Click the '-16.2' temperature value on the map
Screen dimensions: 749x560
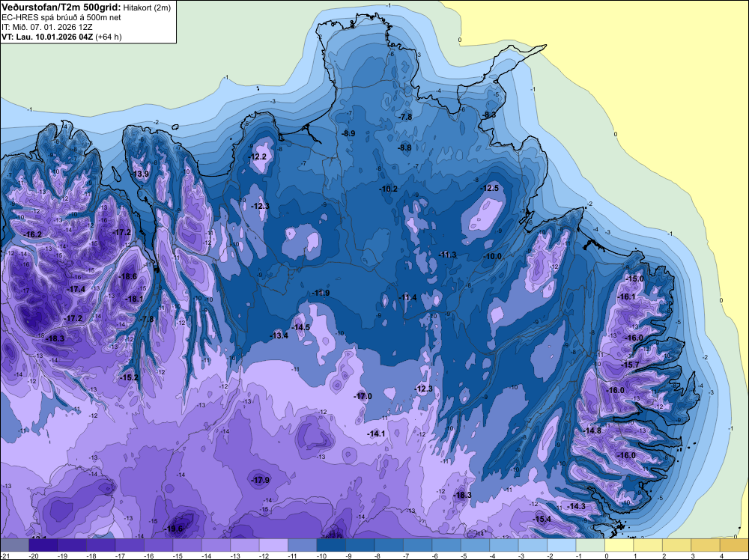pos(33,234)
